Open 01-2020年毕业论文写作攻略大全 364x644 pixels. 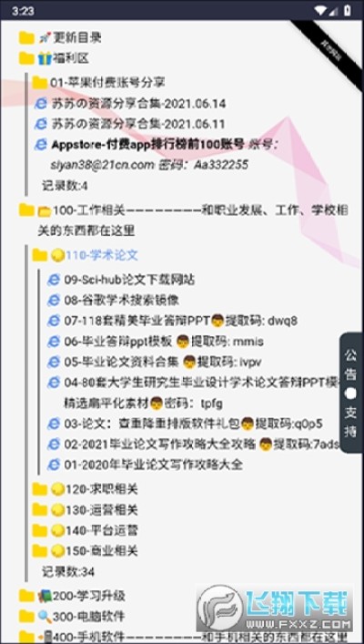coord(153,465)
